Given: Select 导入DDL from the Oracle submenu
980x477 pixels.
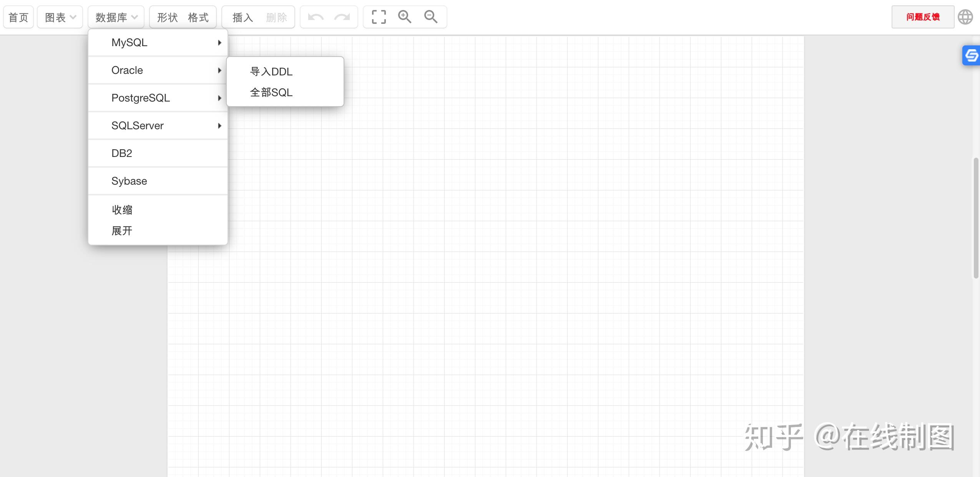Looking at the screenshot, I should pyautogui.click(x=271, y=72).
